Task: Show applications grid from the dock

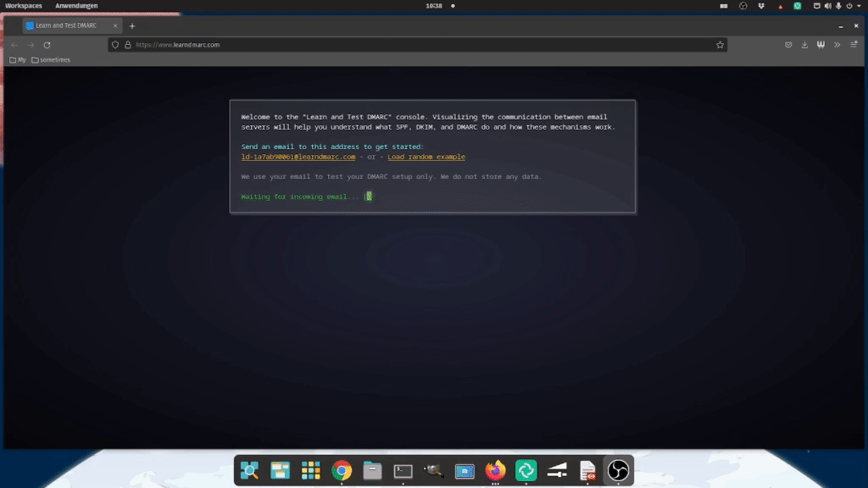Action: coord(311,470)
